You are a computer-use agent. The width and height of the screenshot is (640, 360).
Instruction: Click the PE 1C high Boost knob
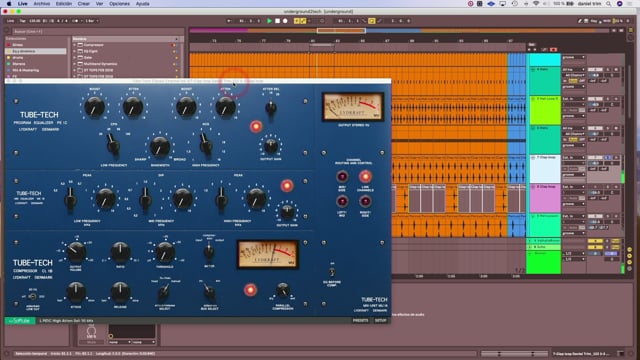[186, 107]
